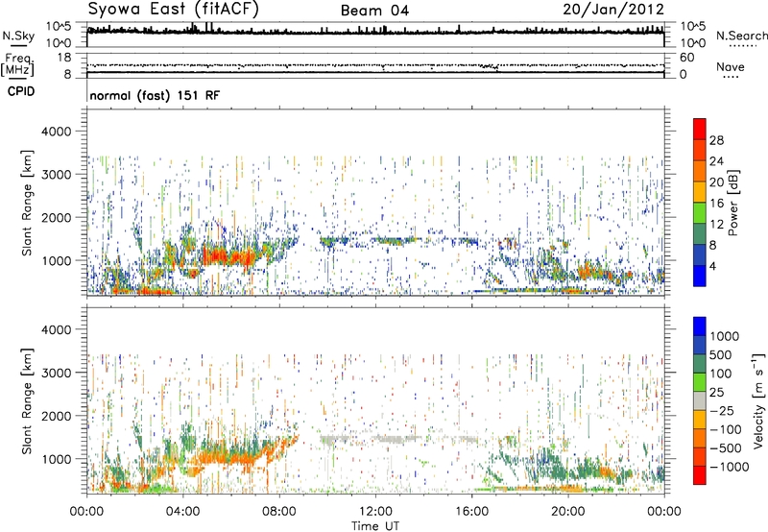Click the 'N.Sky' legend label
The height and width of the screenshot is (532, 768).
pos(18,36)
